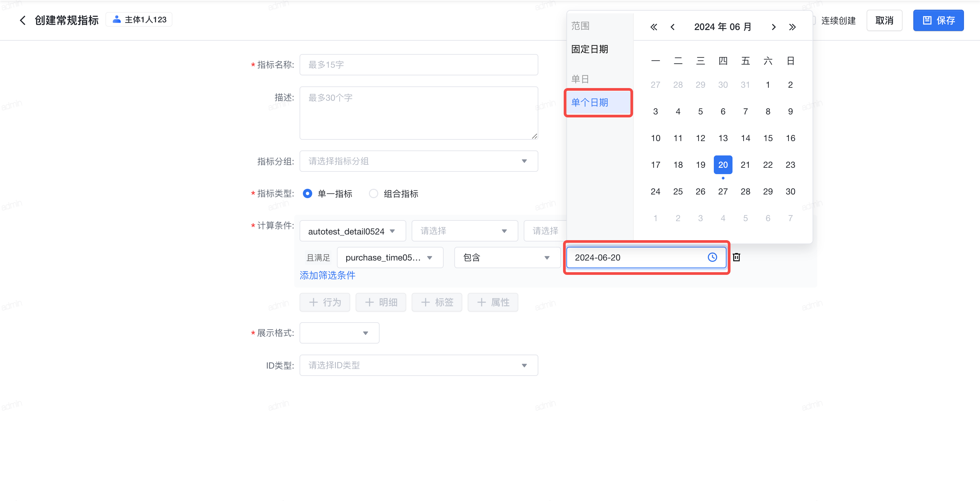The height and width of the screenshot is (501, 980).
Task: Pick June 29 in the calendar
Action: (x=768, y=191)
